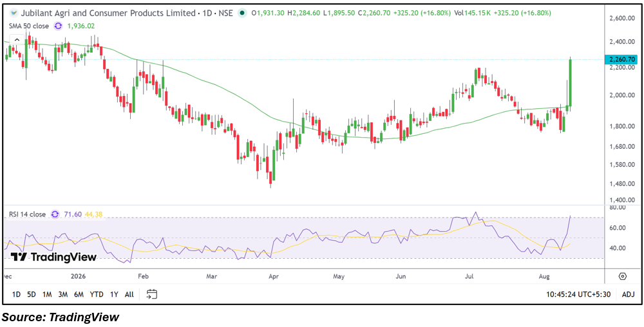This screenshot has width=644, height=327.
Task: Click the 1,480.00 price axis label
Action: (x=623, y=184)
